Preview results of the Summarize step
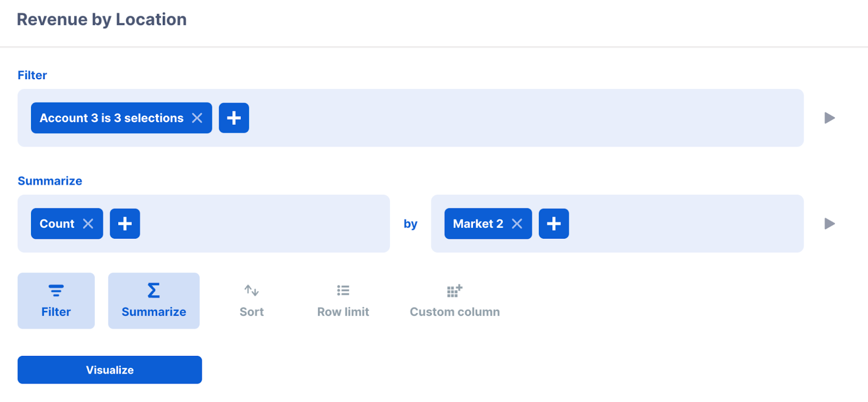This screenshot has height=402, width=868. (x=829, y=224)
